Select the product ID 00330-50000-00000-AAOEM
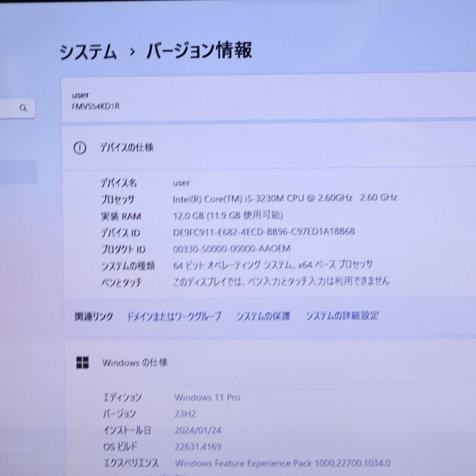Screen dimensions: 476x476 [232, 249]
